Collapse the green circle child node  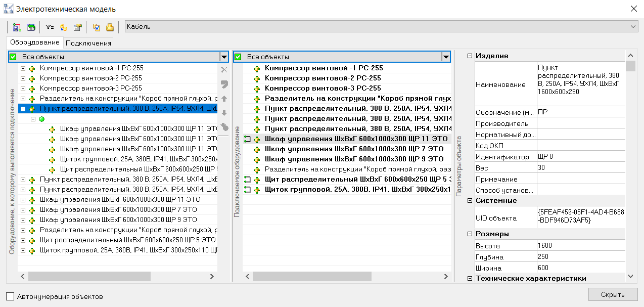click(x=33, y=119)
